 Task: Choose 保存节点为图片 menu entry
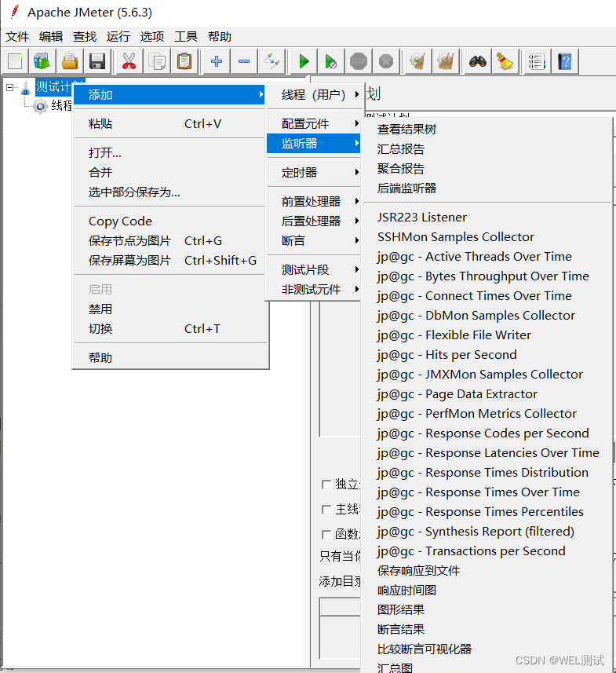click(x=169, y=241)
